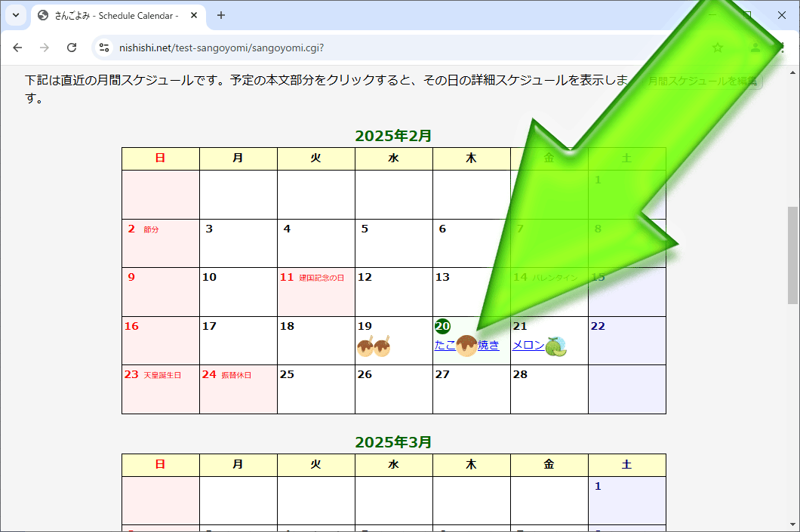This screenshot has height=532, width=800.
Task: Select the 建国記念の日 holiday label
Action: (x=322, y=278)
